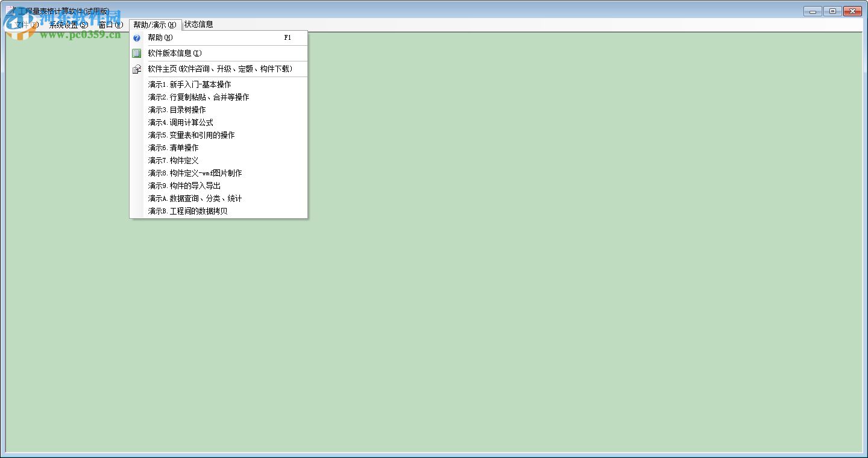Restore down the application window
Screen dimensions: 868x458
(x=832, y=11)
